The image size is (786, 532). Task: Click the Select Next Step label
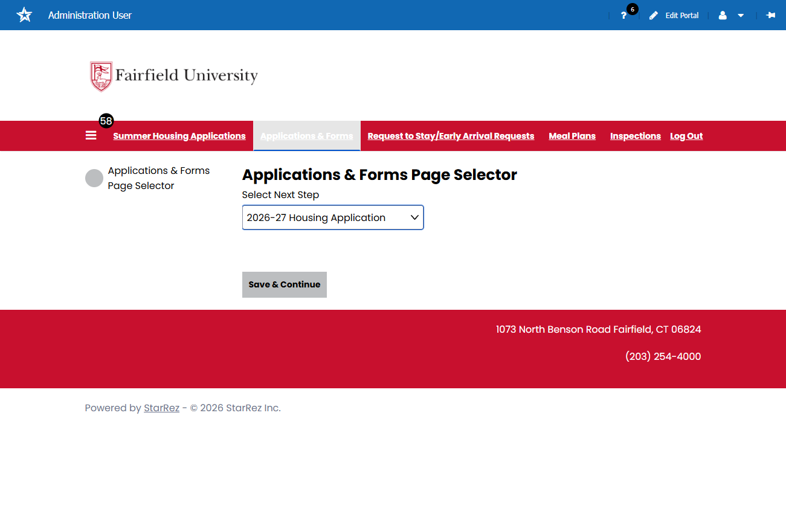(x=280, y=195)
